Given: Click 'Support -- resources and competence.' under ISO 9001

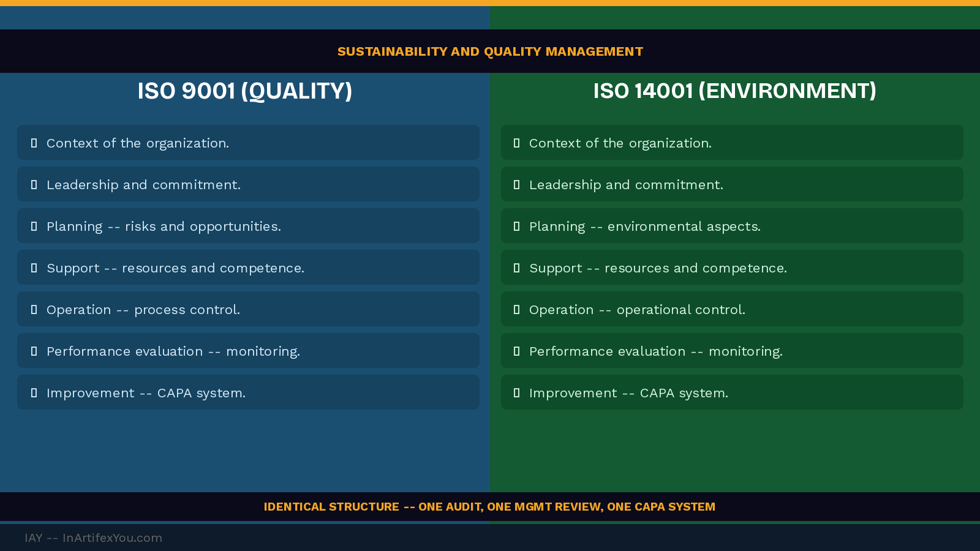Looking at the screenshot, I should point(248,268).
